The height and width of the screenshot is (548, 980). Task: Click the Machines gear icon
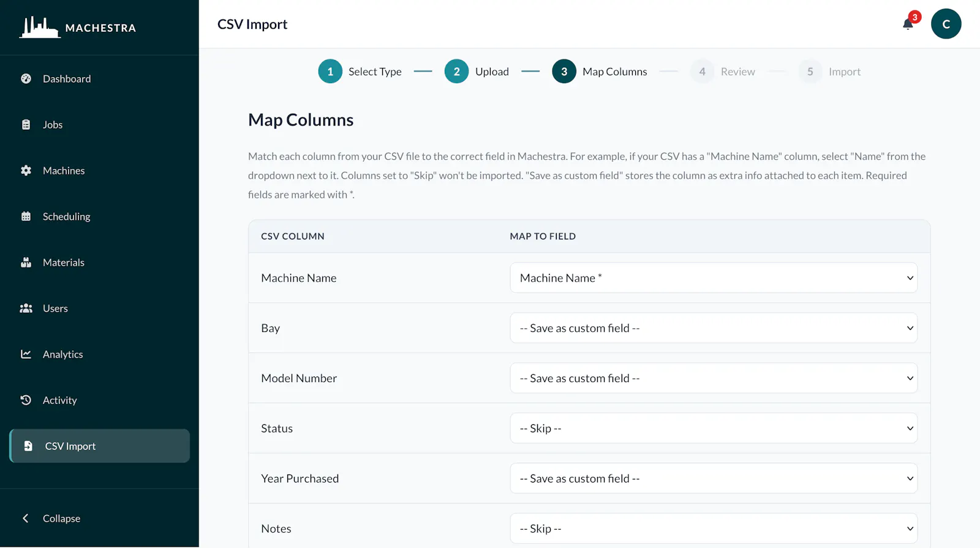(x=26, y=170)
